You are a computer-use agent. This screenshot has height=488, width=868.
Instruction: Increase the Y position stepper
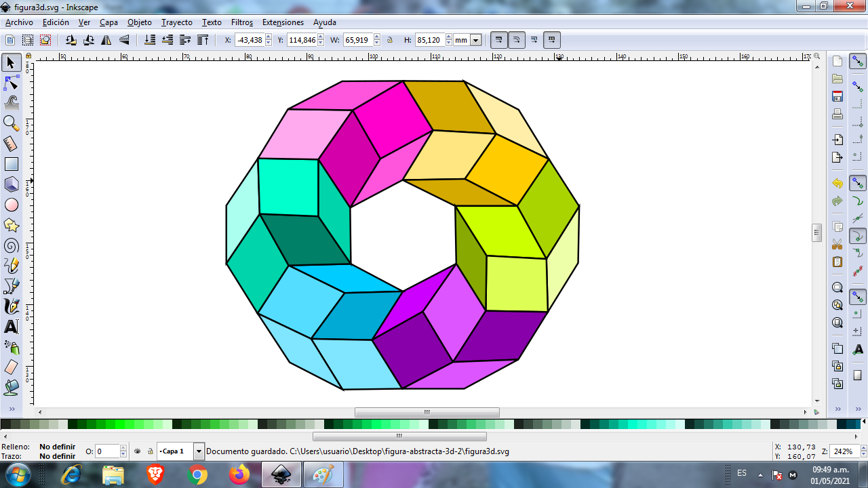coord(321,37)
